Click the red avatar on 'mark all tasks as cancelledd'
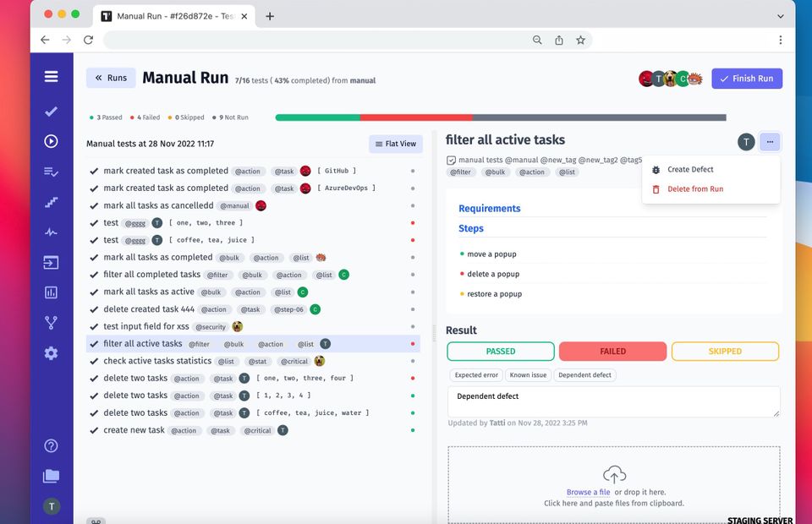The height and width of the screenshot is (524, 812). (261, 205)
